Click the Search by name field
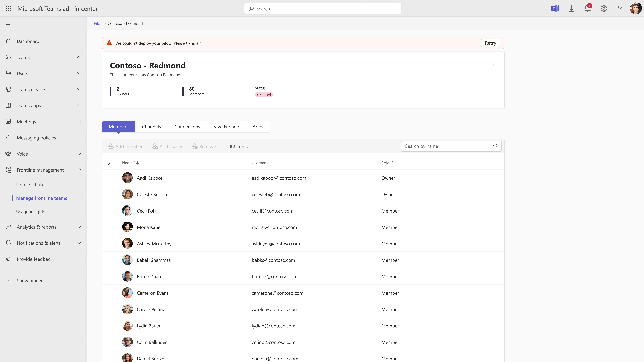The height and width of the screenshot is (362, 644). click(447, 146)
